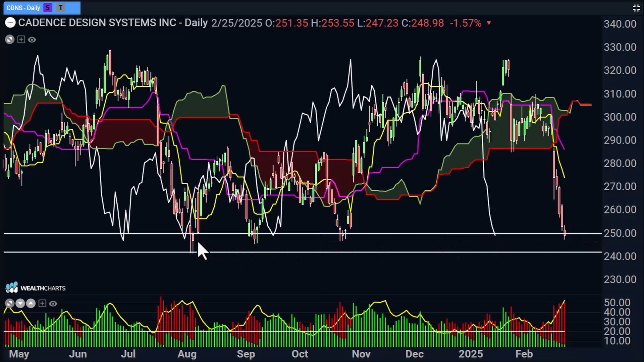
Task: Click the 280.00 price axis label
Action: click(620, 163)
